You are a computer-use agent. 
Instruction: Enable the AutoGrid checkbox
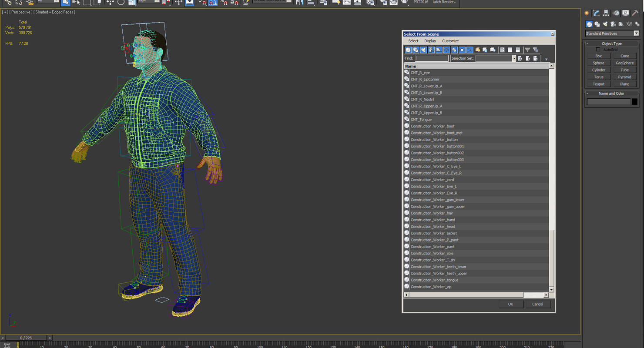(598, 50)
